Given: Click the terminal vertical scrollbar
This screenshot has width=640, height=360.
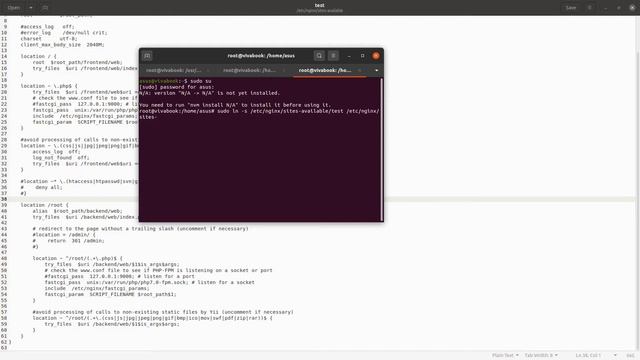Looking at the screenshot, I should click(382, 149).
